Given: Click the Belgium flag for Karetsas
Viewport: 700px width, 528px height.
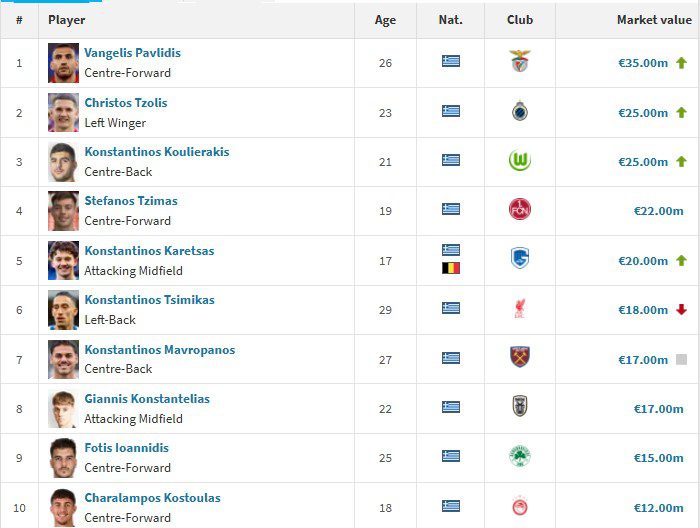Looking at the screenshot, I should (451, 268).
